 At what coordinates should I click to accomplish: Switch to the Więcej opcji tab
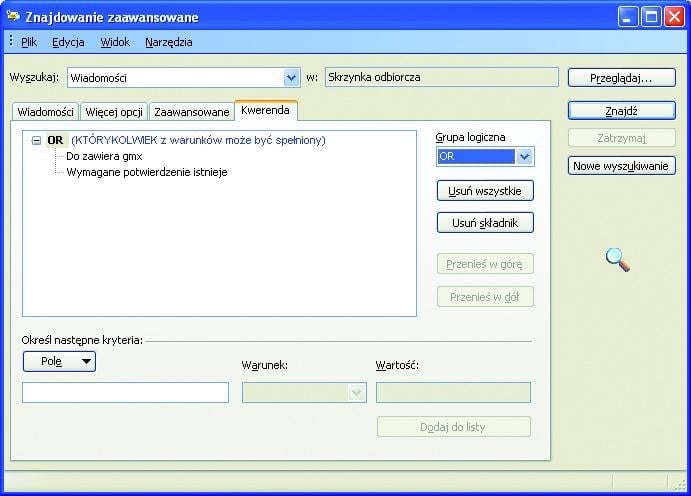pyautogui.click(x=113, y=112)
